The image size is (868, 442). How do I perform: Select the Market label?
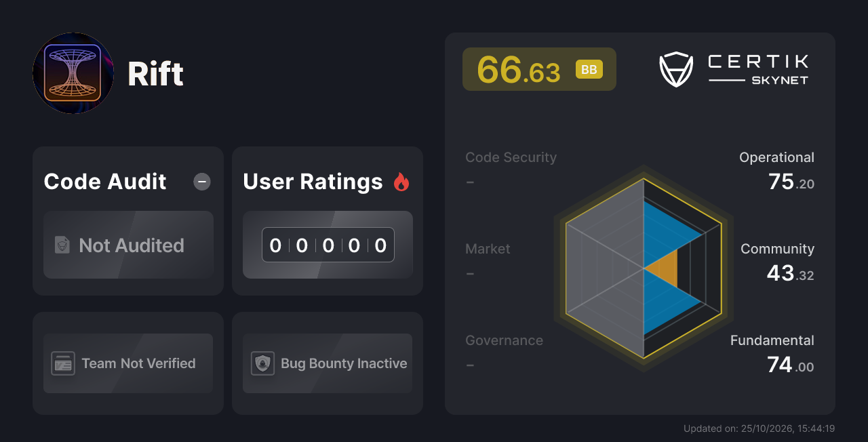tap(488, 249)
